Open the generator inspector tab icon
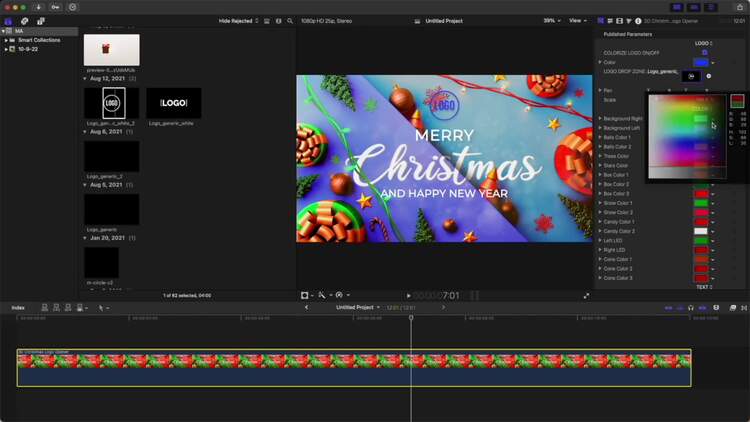The image size is (750, 422). tap(601, 21)
